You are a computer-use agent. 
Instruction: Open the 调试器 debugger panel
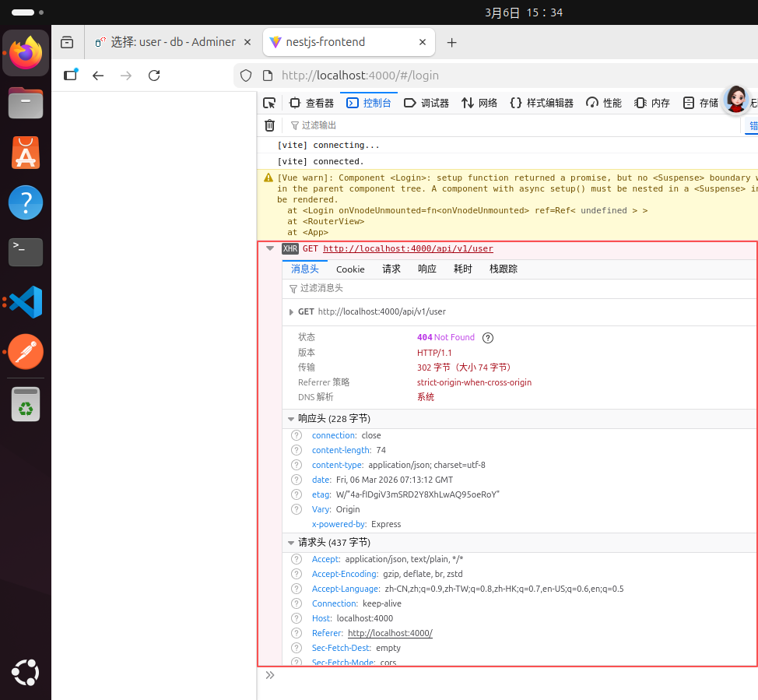426,103
